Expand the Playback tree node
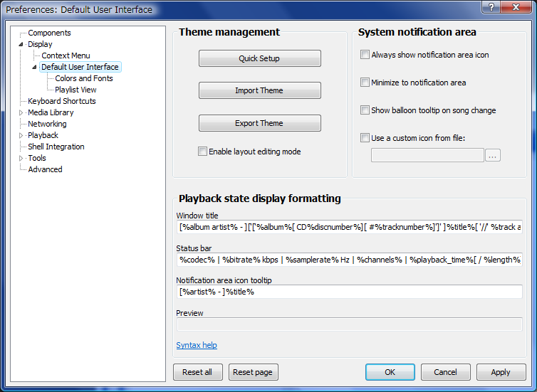 (21, 135)
